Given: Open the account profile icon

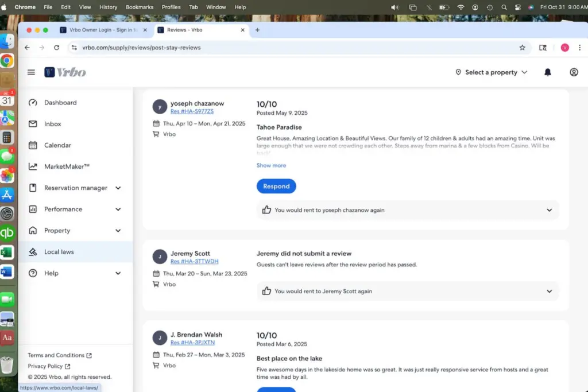Looking at the screenshot, I should (x=574, y=72).
